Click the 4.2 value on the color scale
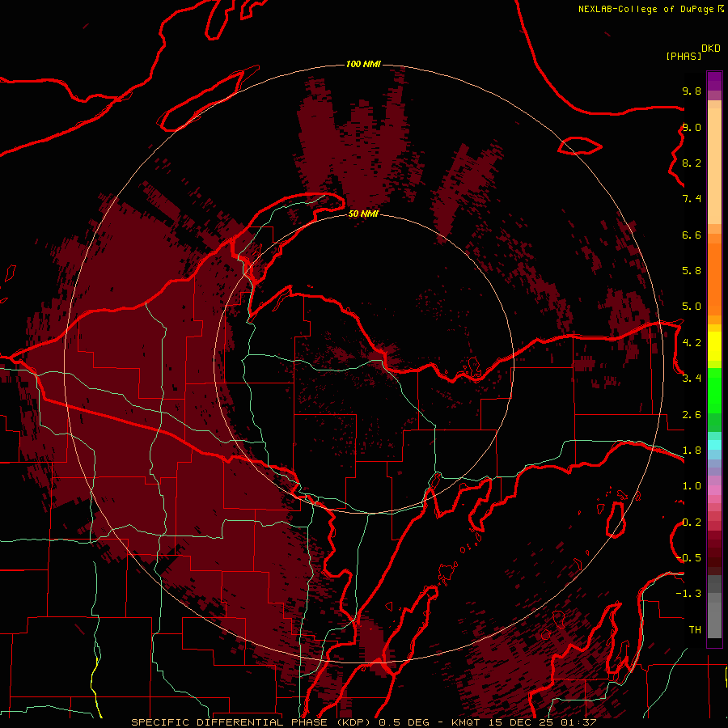 point(692,343)
